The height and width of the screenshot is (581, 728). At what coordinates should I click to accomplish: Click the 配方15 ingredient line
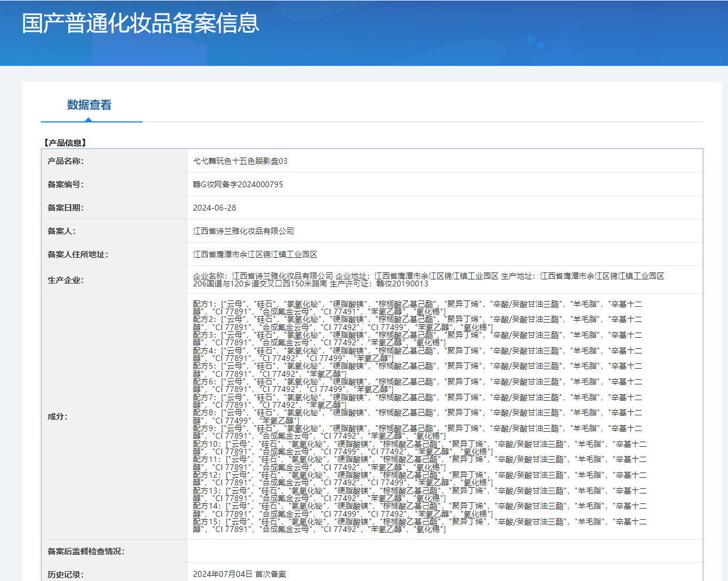(420, 526)
